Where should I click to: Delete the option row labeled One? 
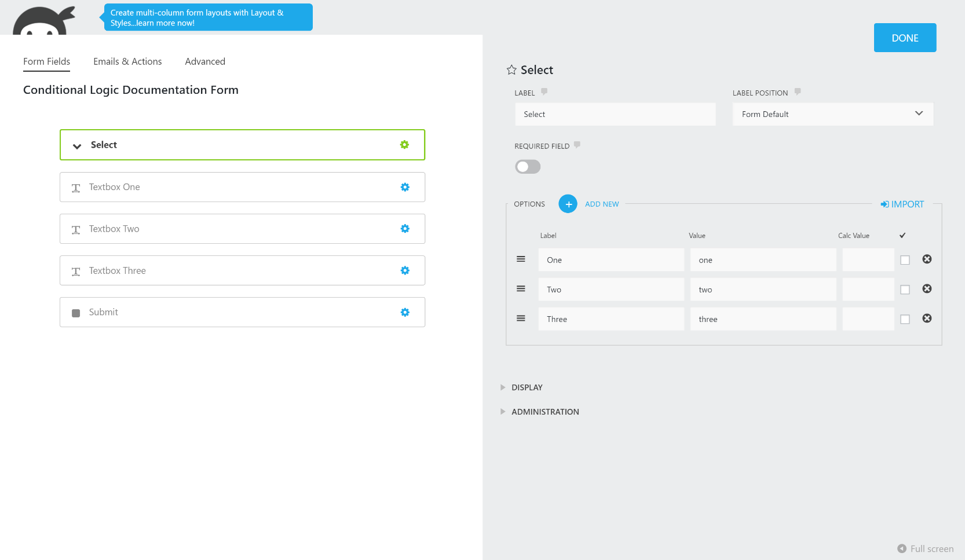coord(927,259)
